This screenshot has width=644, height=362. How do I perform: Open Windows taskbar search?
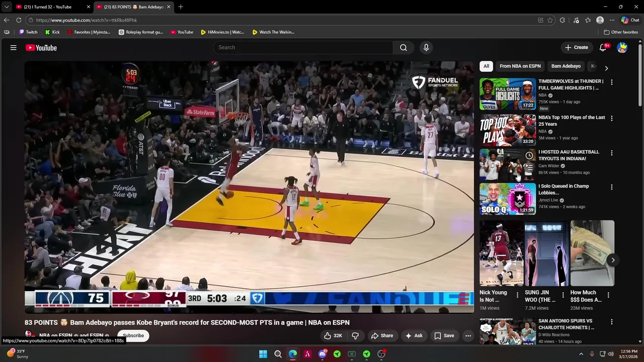pyautogui.click(x=278, y=354)
